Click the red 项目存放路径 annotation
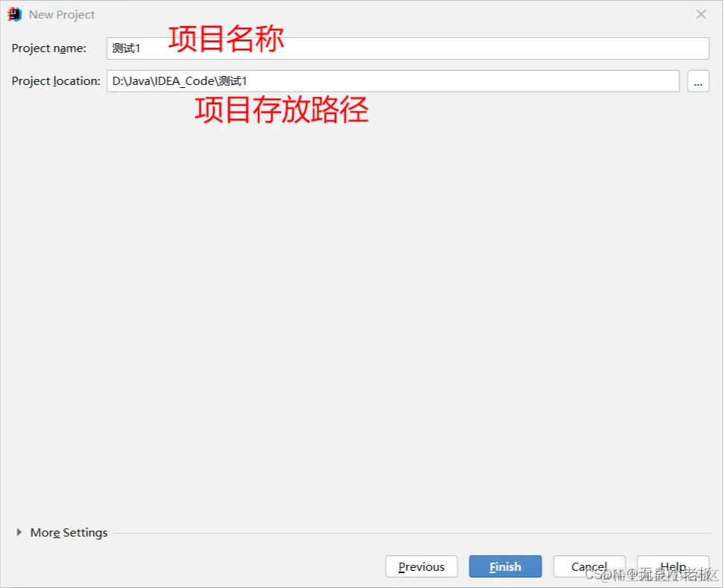Viewport: 724px width, 588px height. 280,110
